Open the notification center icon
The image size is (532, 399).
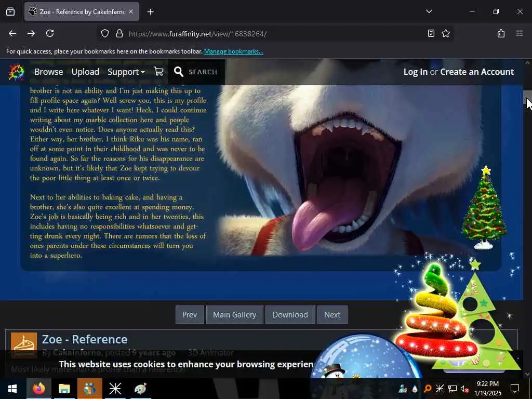[515, 389]
